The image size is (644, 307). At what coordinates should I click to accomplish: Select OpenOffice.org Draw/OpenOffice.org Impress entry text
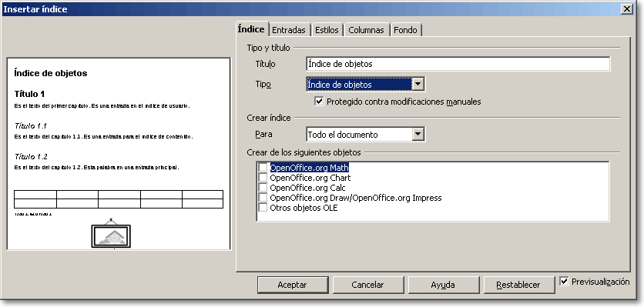[356, 198]
